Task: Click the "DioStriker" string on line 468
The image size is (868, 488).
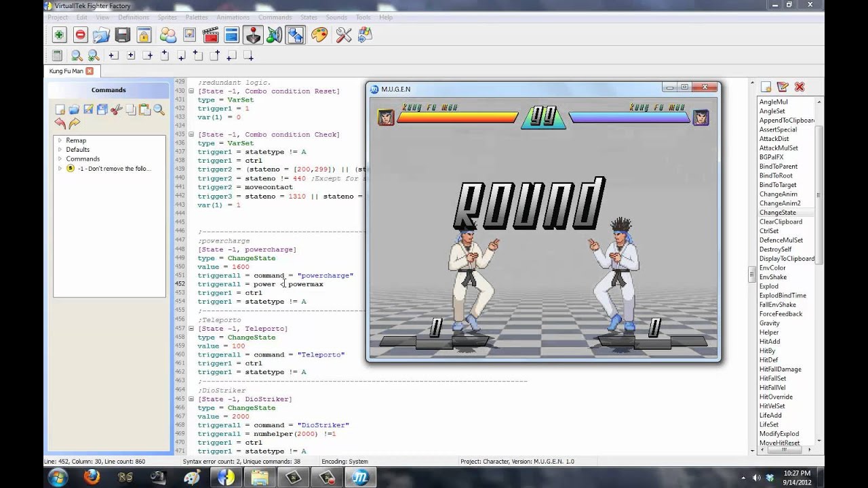Action: (x=323, y=425)
